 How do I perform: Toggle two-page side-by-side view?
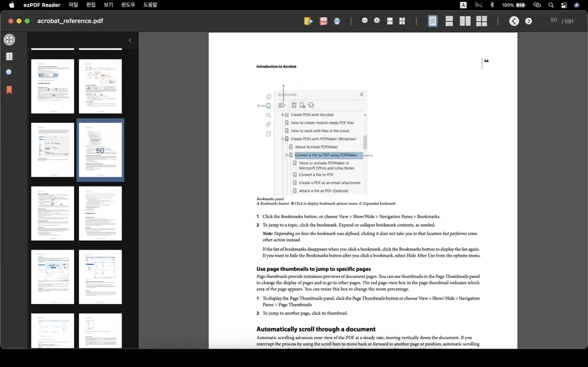coord(465,21)
